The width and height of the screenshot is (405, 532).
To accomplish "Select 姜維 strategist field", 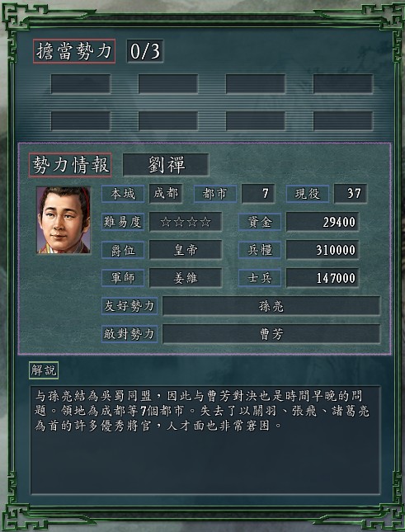I will pyautogui.click(x=186, y=278).
